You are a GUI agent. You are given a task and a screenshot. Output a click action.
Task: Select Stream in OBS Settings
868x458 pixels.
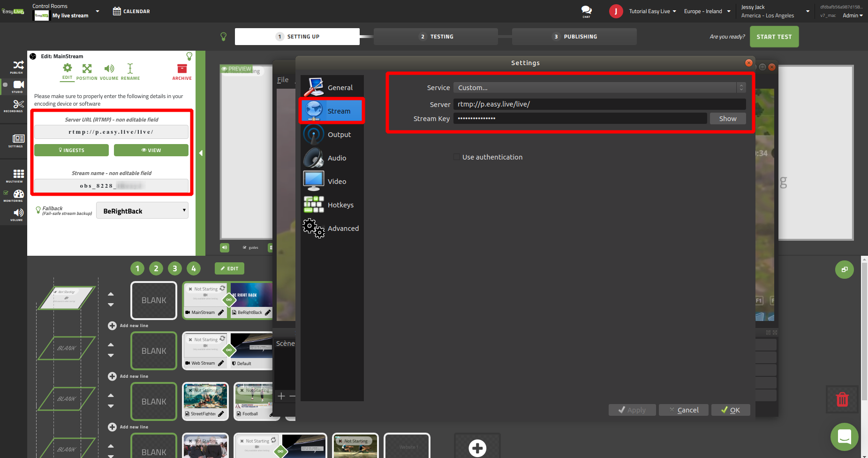pyautogui.click(x=332, y=111)
